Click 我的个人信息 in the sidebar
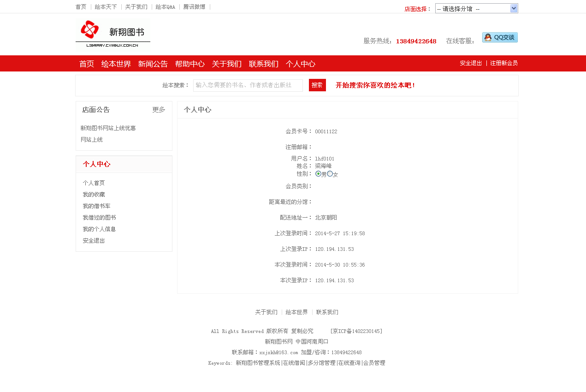 [99, 229]
